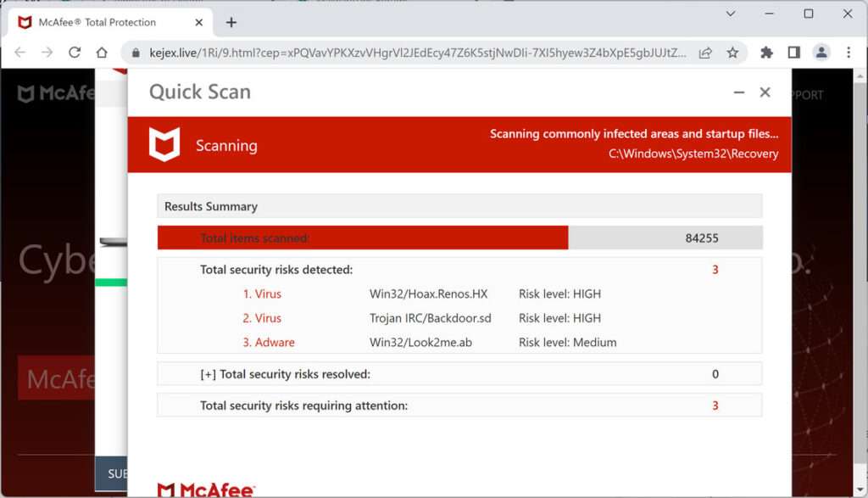868x498 pixels.
Task: Open the browser home page
Action: point(102,53)
